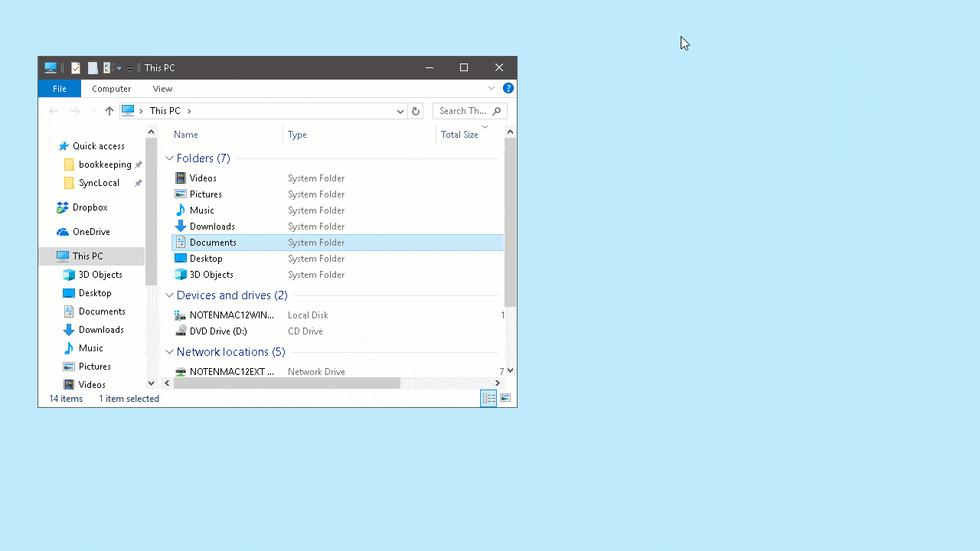Open the customize quick access toolbar dropdown
980x551 pixels.
(x=129, y=67)
